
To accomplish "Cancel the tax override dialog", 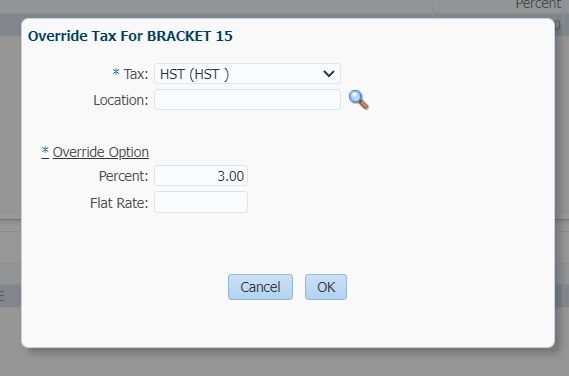I will (260, 287).
